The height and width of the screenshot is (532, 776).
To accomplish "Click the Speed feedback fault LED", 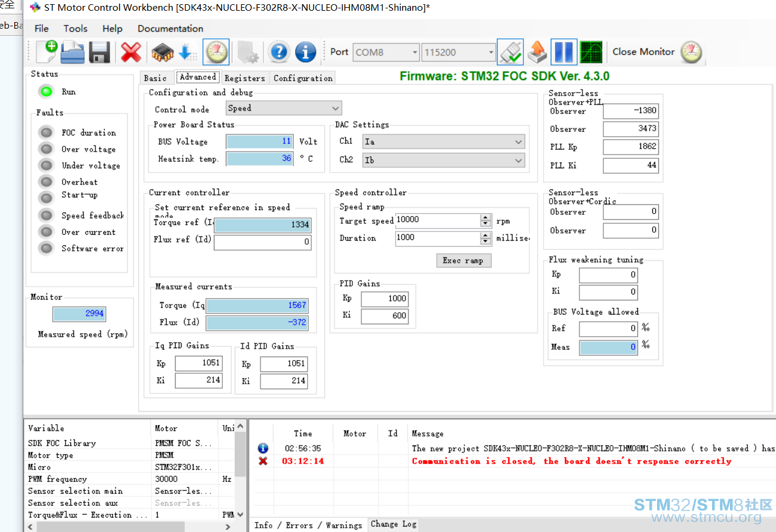I will pyautogui.click(x=46, y=215).
